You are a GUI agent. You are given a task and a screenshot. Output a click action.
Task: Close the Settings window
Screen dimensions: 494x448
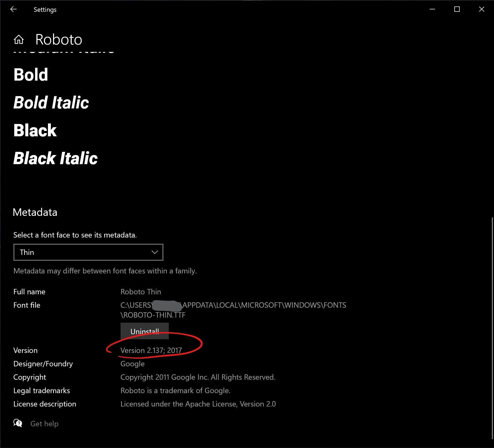tap(481, 9)
